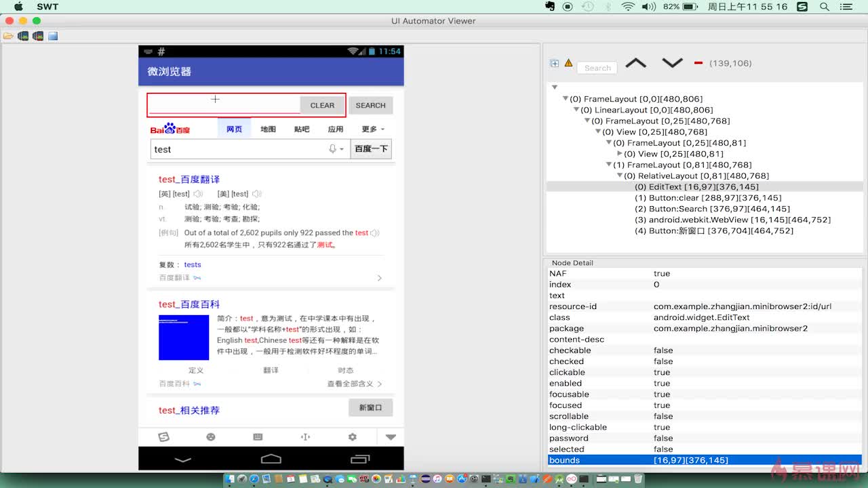Select the resource-id row in Node Detail
Image resolution: width=868 pixels, height=488 pixels.
pos(705,306)
